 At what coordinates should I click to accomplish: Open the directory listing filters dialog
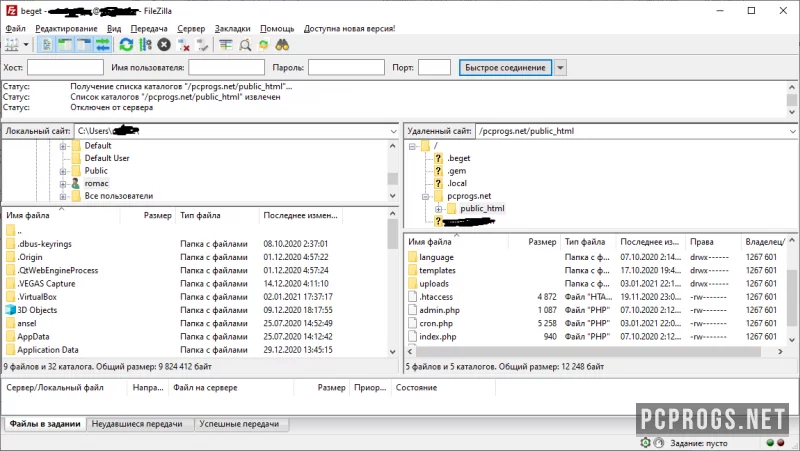tap(226, 45)
